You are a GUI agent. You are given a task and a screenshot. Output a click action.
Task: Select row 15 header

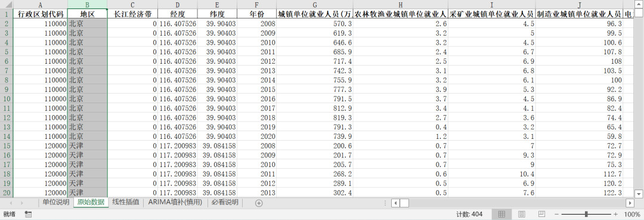pos(7,145)
